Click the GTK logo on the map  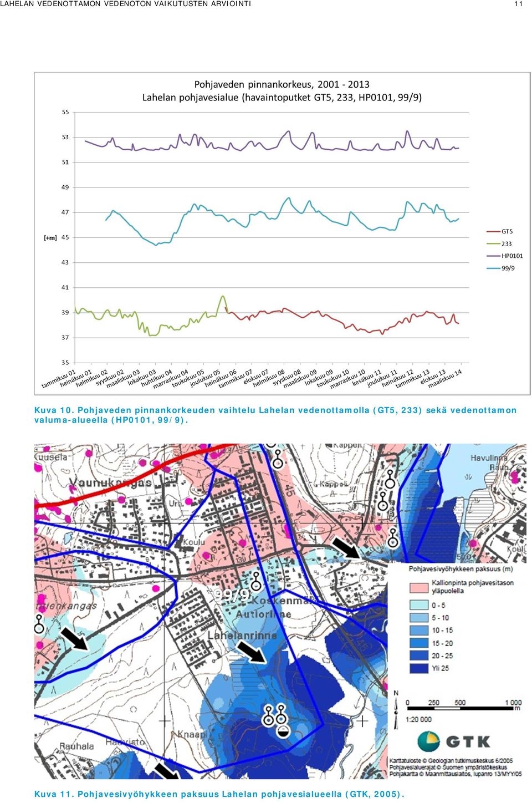[x=453, y=741]
